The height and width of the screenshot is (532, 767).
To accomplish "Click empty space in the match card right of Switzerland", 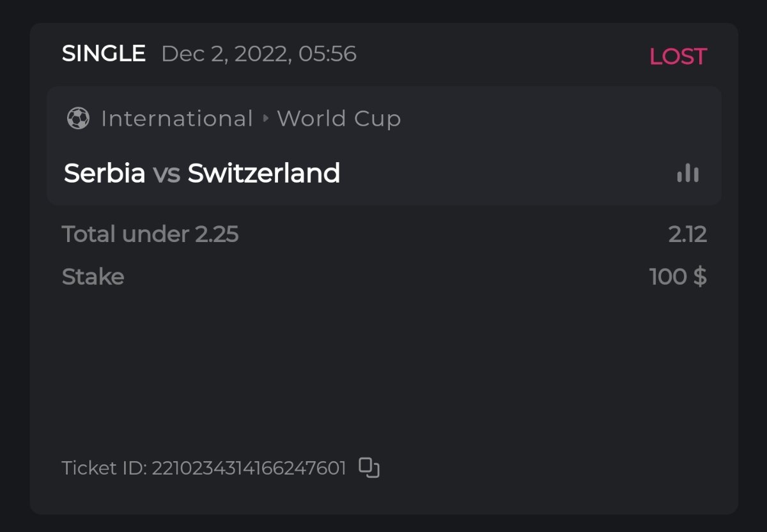I will click(505, 173).
